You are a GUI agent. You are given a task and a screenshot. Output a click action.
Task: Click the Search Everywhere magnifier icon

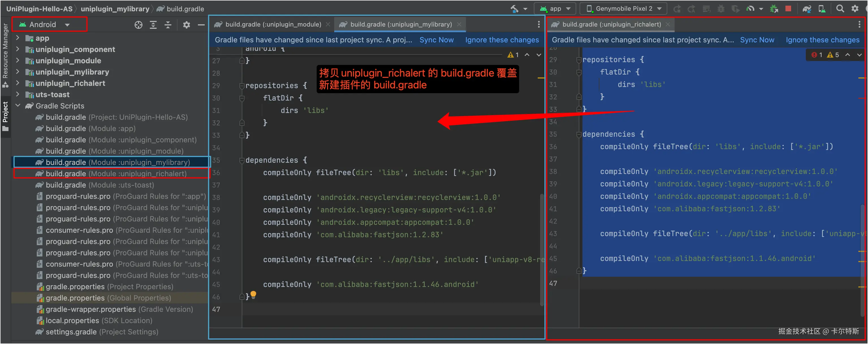[x=840, y=9]
